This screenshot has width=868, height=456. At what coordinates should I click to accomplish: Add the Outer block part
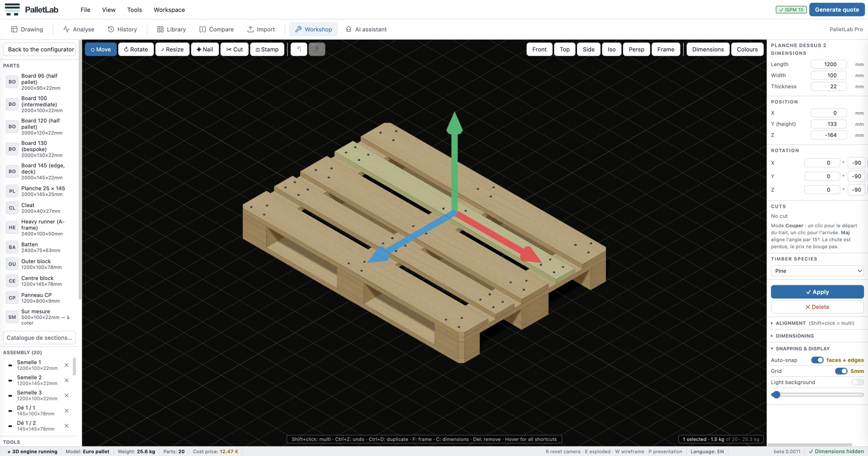pyautogui.click(x=41, y=264)
